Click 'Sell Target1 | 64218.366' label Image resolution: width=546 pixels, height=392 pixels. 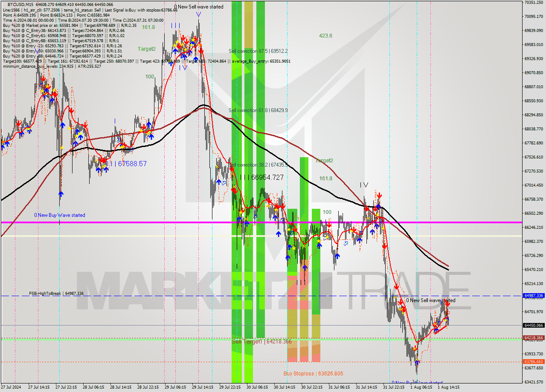point(261,342)
